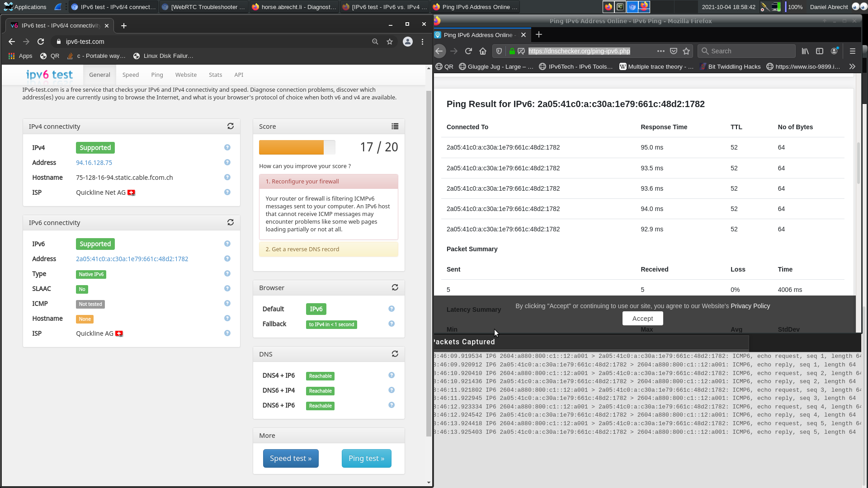Open Chrome three-dot menu
Screen dimensions: 868x488
(422, 42)
